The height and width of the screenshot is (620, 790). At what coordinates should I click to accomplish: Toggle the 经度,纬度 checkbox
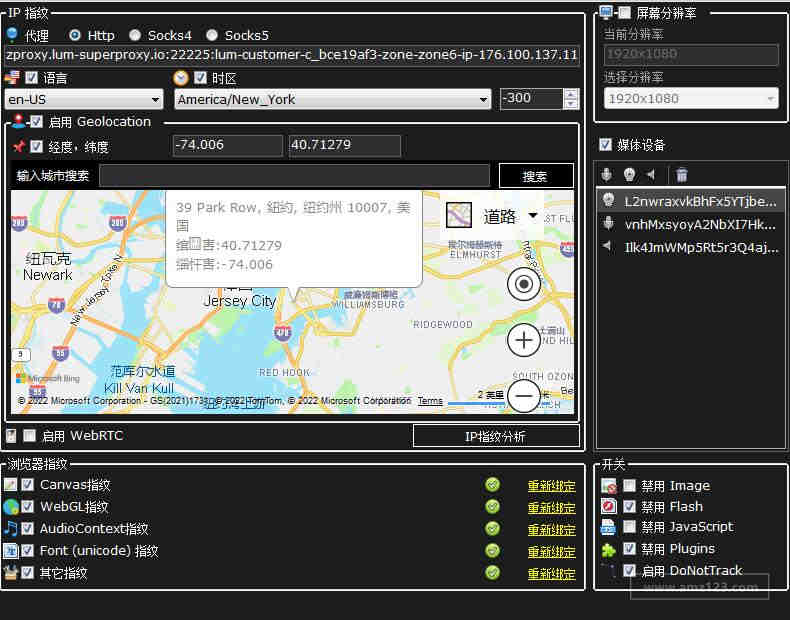point(36,146)
